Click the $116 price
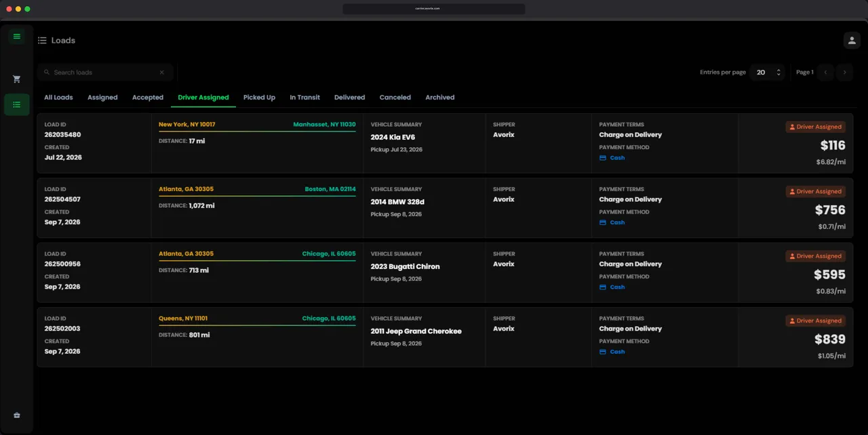The width and height of the screenshot is (868, 435). 833,145
